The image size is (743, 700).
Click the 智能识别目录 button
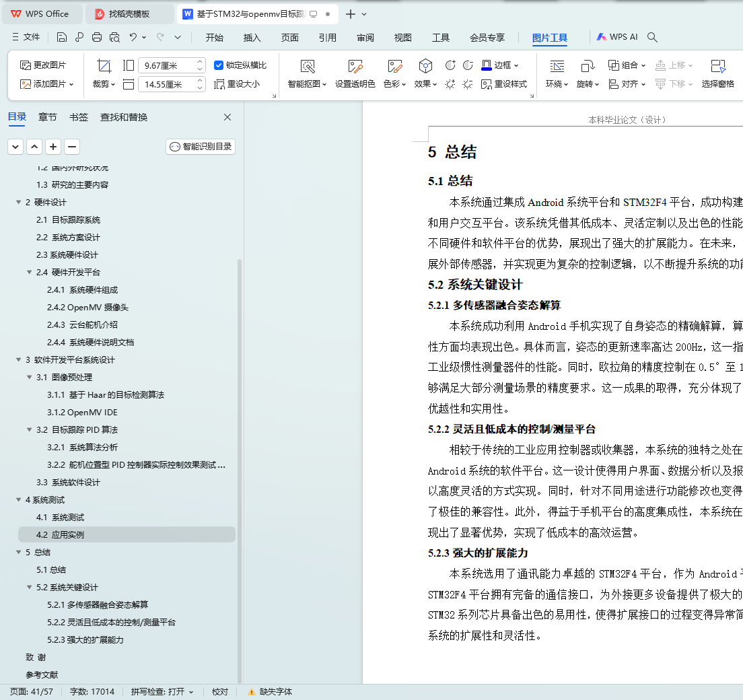click(x=201, y=147)
